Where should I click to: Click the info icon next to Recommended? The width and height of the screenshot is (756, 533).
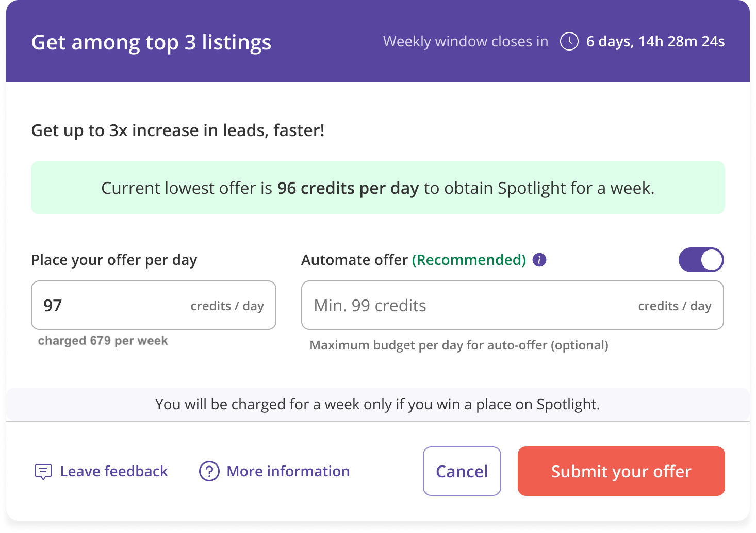click(539, 260)
